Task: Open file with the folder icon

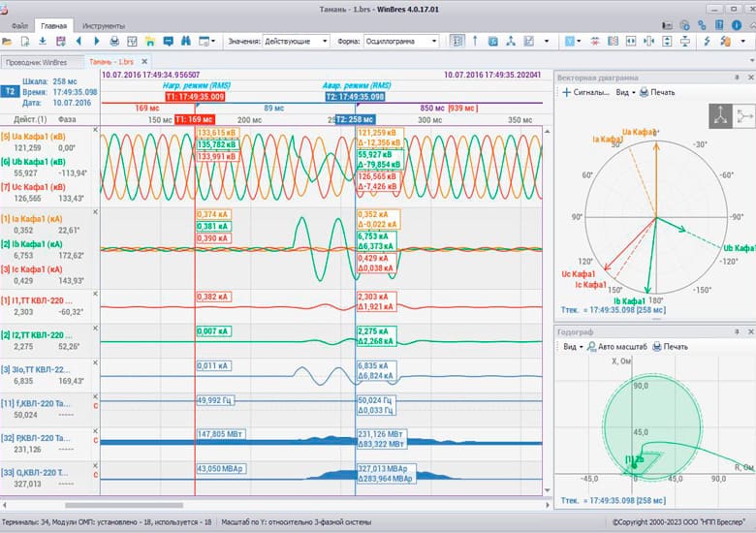Action: pos(7,42)
